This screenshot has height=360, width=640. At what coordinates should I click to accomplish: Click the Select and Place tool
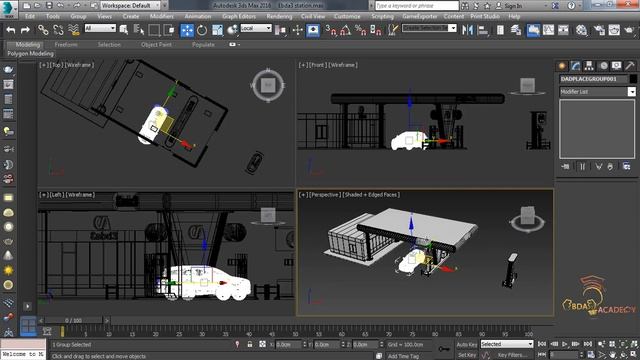[232, 30]
